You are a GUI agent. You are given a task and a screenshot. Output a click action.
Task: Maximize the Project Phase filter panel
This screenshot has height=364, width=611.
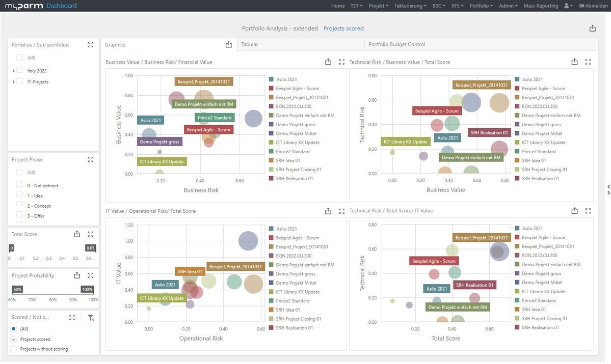[x=90, y=159]
